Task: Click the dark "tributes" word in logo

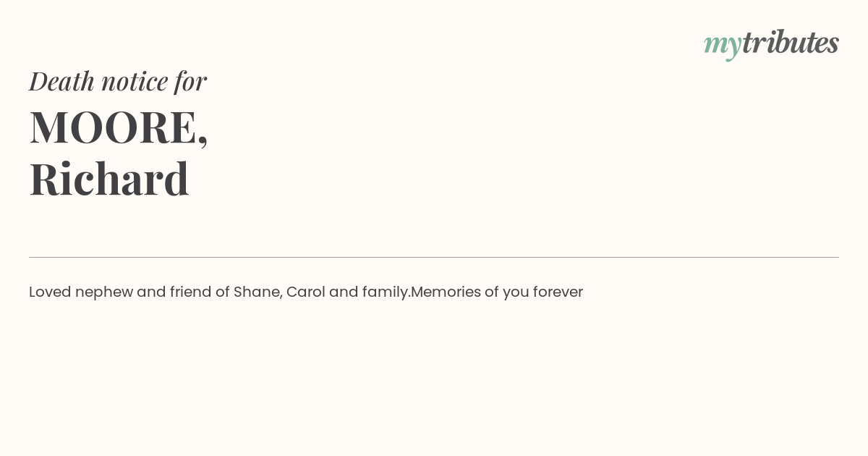Action: 791,42
